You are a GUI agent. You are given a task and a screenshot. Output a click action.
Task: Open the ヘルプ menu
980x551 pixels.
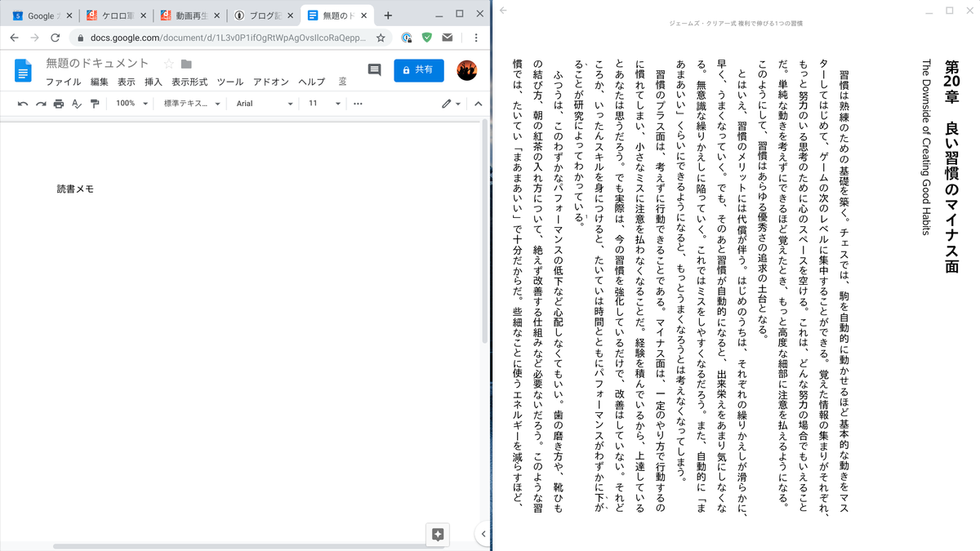click(x=311, y=82)
